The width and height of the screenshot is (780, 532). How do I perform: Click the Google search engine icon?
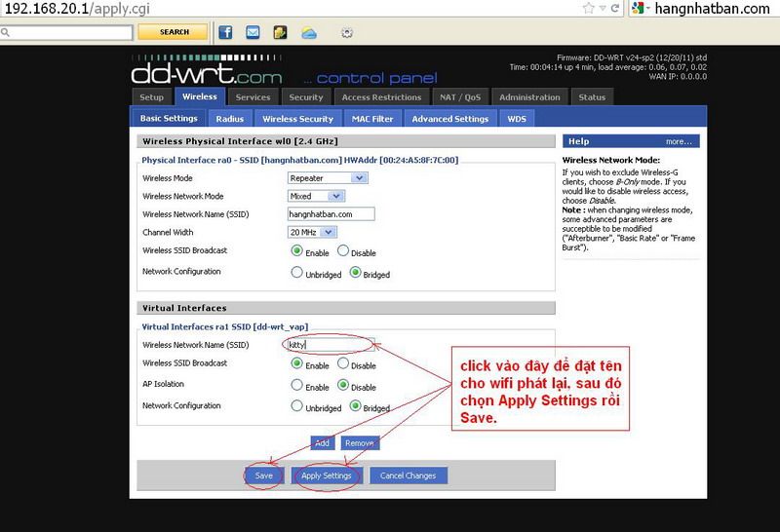point(639,8)
